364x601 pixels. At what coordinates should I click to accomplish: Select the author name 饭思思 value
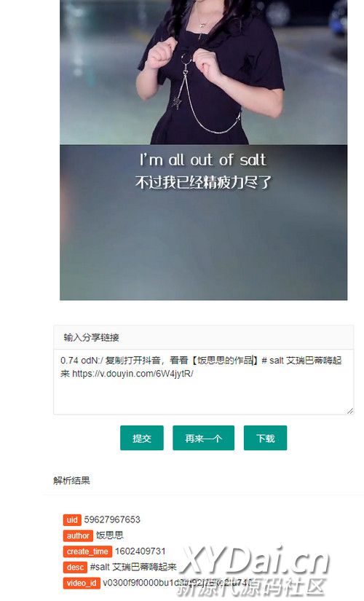(x=110, y=535)
